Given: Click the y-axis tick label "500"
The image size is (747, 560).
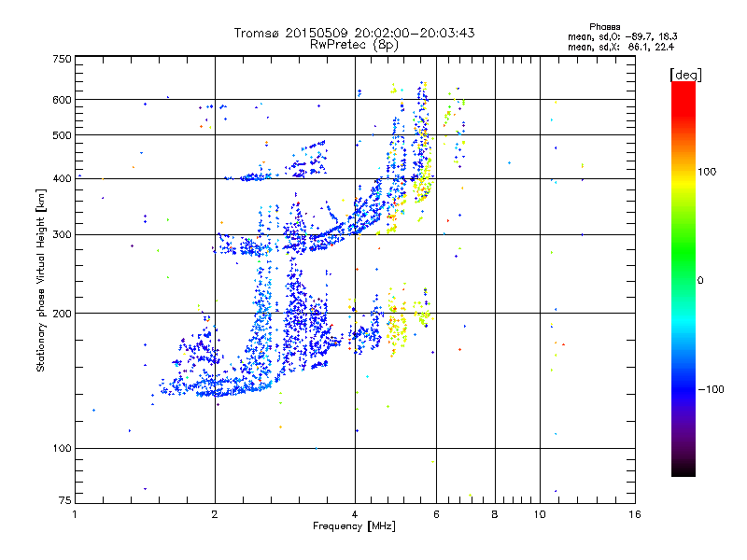Looking at the screenshot, I should pos(63,135).
